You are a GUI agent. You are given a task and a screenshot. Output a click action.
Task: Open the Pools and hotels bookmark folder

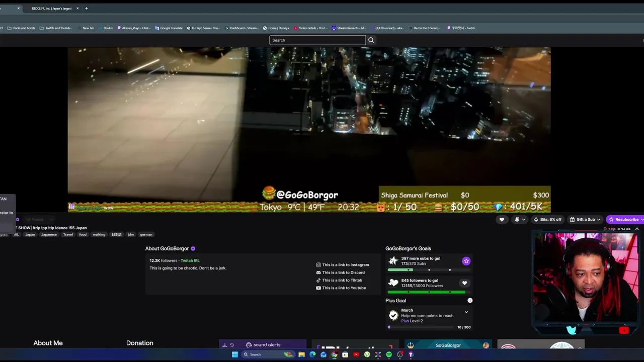pyautogui.click(x=21, y=28)
